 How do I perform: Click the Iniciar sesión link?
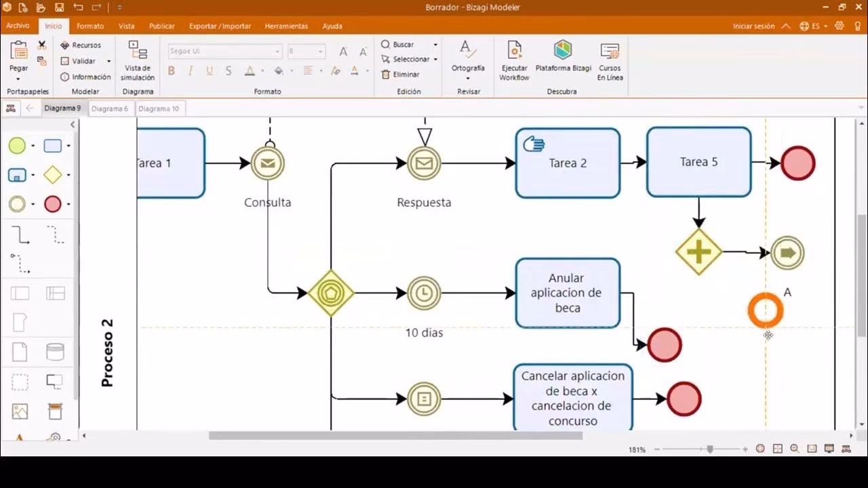click(753, 26)
